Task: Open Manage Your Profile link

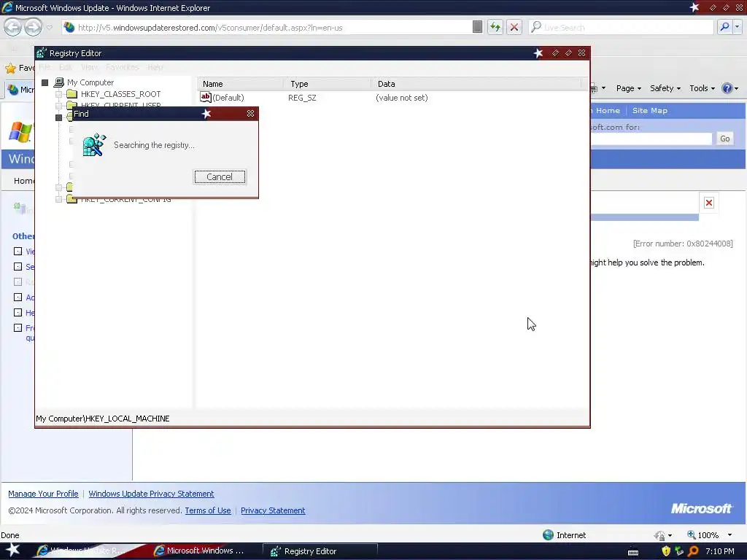Action: (x=43, y=494)
